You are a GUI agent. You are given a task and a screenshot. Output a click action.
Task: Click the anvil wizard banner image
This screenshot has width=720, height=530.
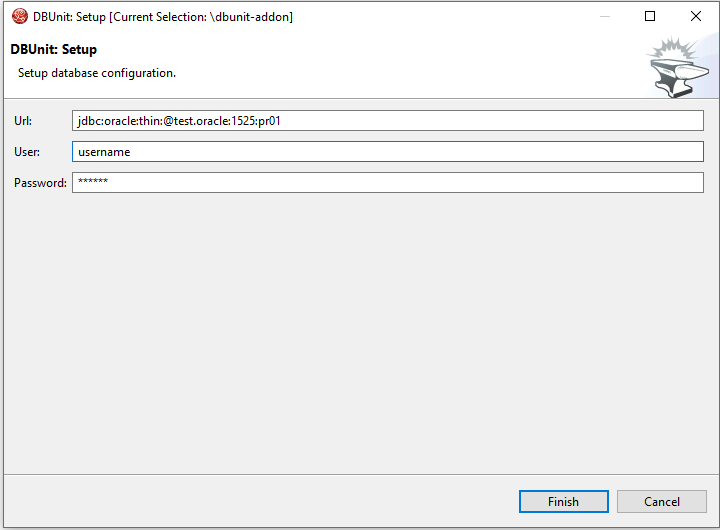[x=678, y=68]
